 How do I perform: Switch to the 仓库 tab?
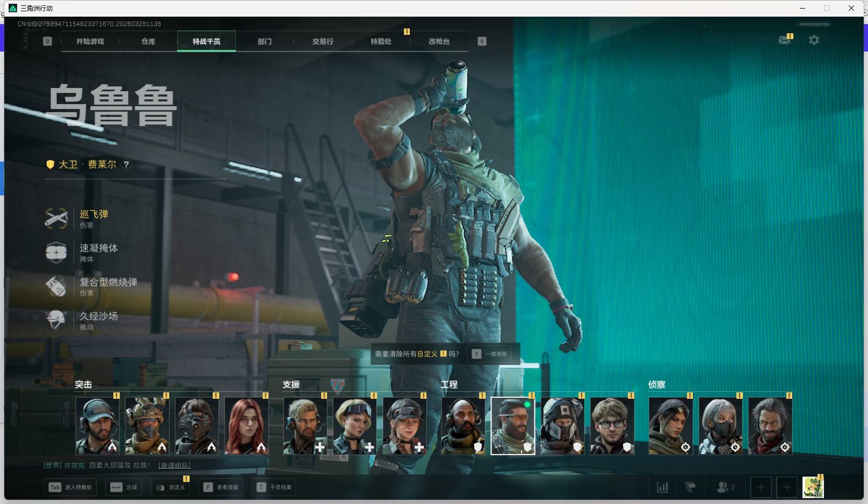coord(148,41)
